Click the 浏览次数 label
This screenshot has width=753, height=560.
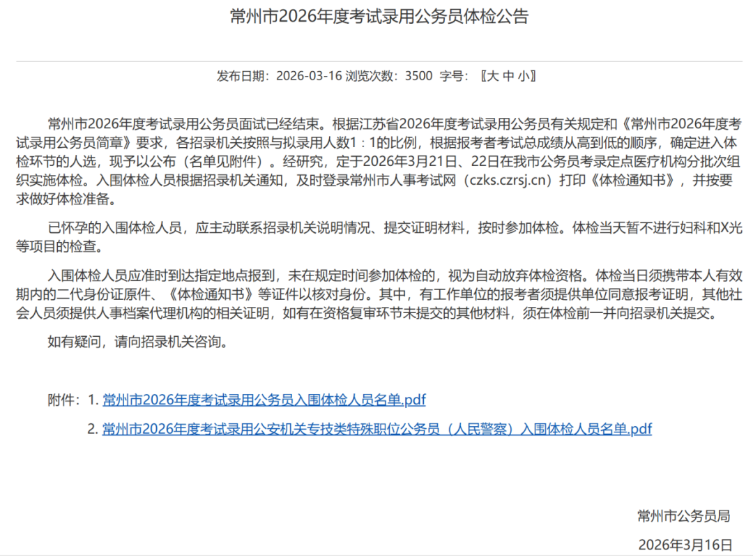click(x=373, y=76)
